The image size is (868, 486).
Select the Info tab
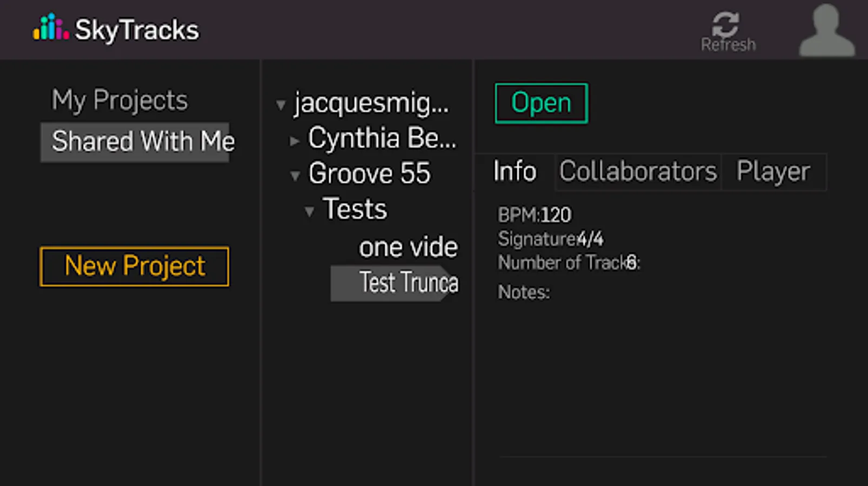(515, 172)
